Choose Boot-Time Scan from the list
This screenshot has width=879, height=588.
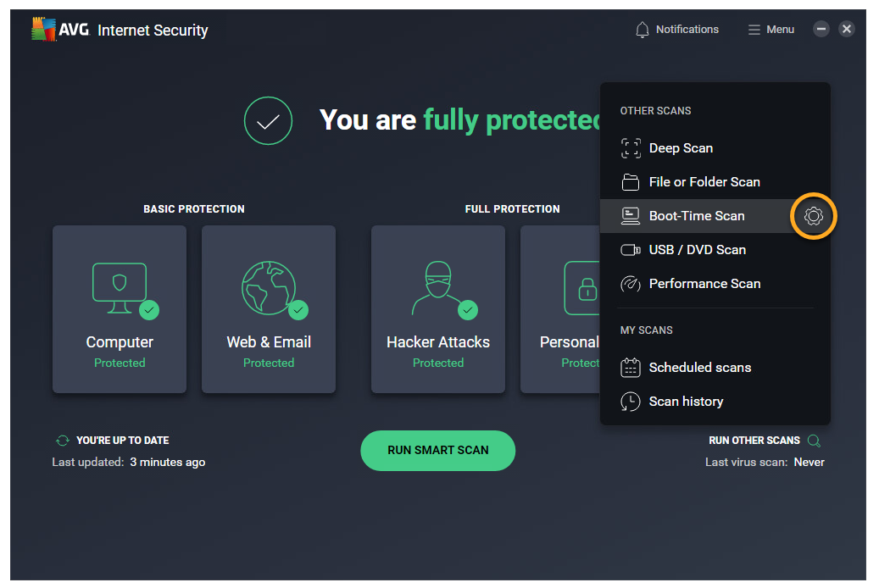click(696, 216)
